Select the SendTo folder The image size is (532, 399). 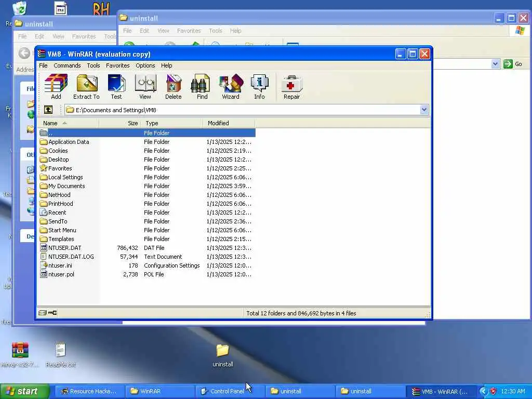tap(54, 221)
